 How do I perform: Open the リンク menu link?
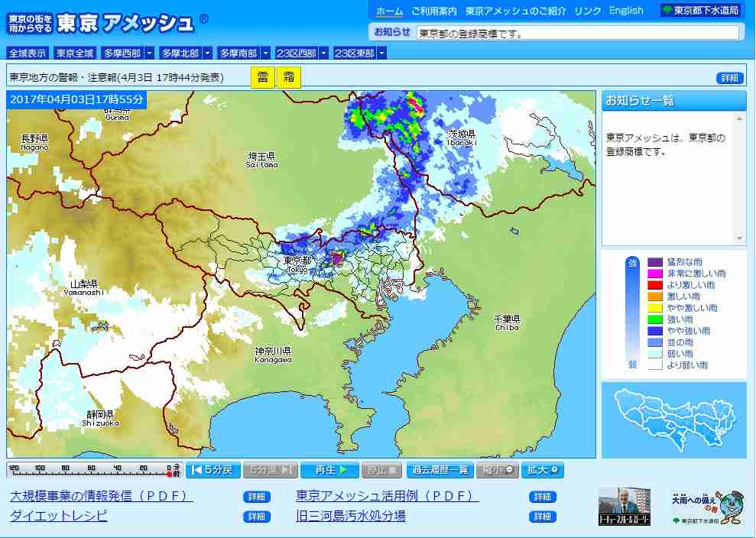(x=588, y=11)
